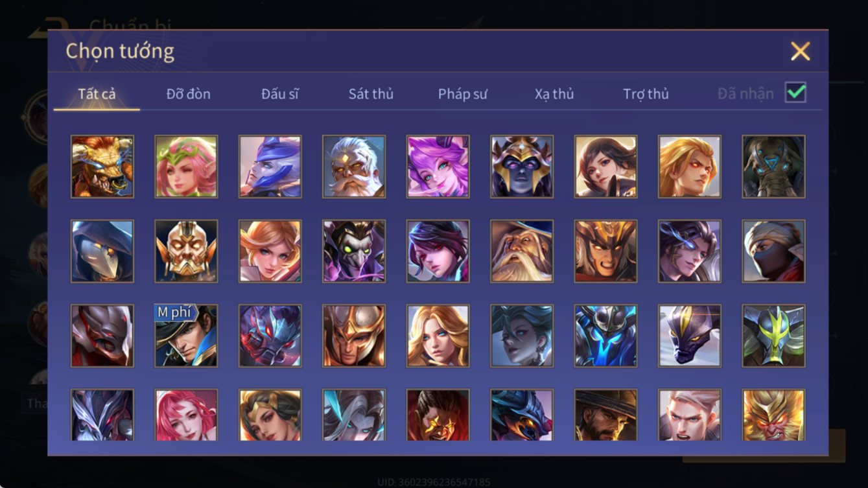Pick the hero with the free trial badge
The width and height of the screenshot is (868, 488).
[x=186, y=336]
